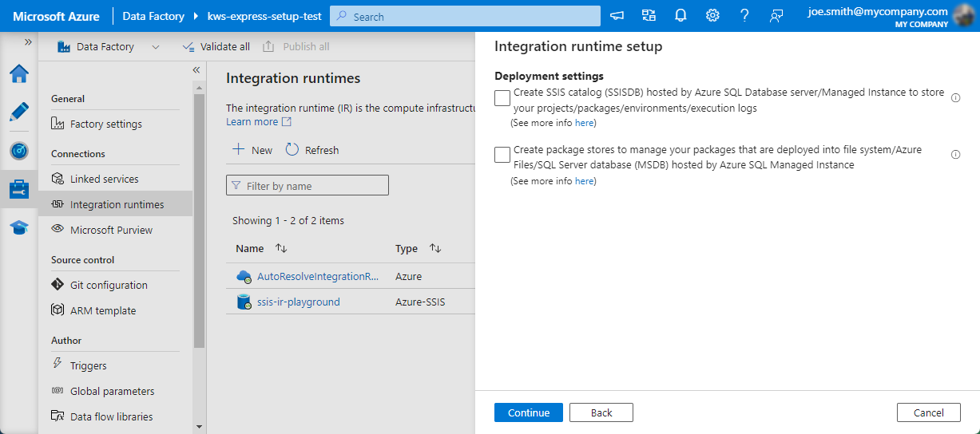
Task: Click info icon beside SSIS catalog option
Action: 955,97
